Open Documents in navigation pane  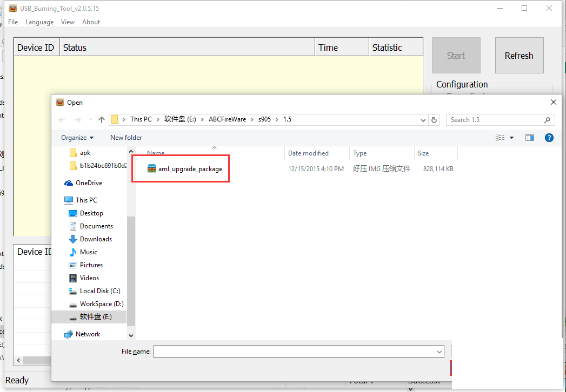96,226
